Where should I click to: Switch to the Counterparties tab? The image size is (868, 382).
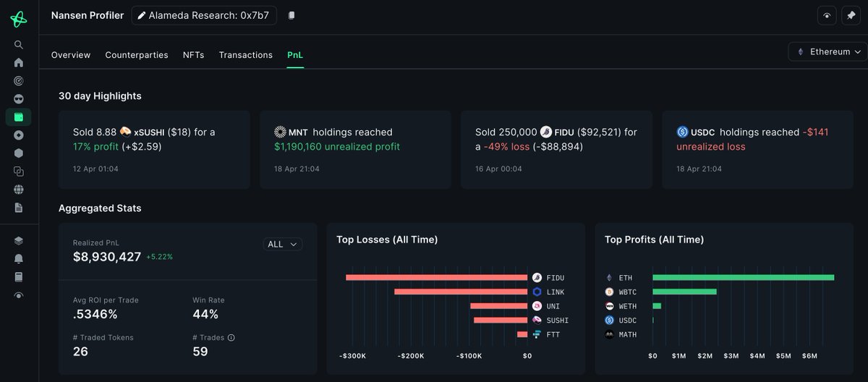137,55
